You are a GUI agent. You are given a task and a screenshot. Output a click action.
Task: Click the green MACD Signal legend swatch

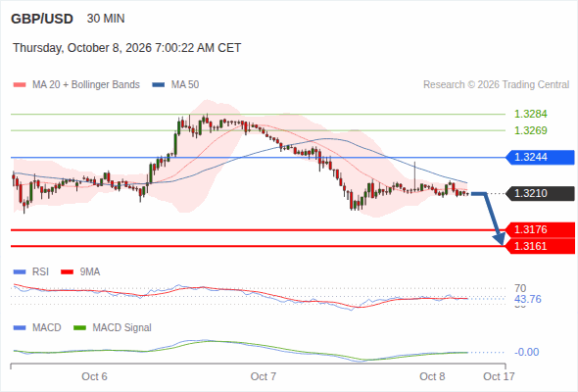[x=79, y=328]
